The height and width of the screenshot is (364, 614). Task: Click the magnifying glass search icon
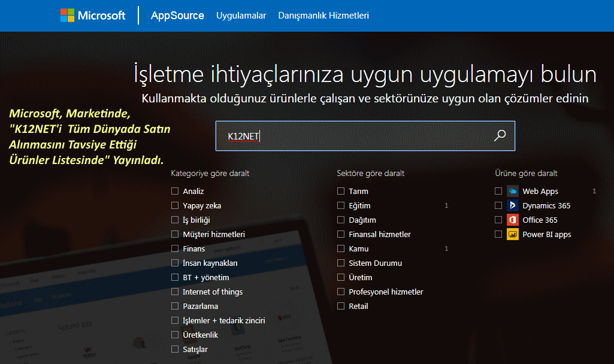(500, 136)
